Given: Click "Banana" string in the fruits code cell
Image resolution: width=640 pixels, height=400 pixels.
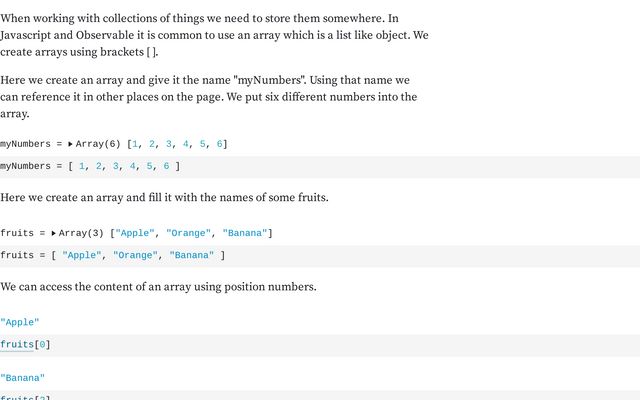Looking at the screenshot, I should (191, 256).
